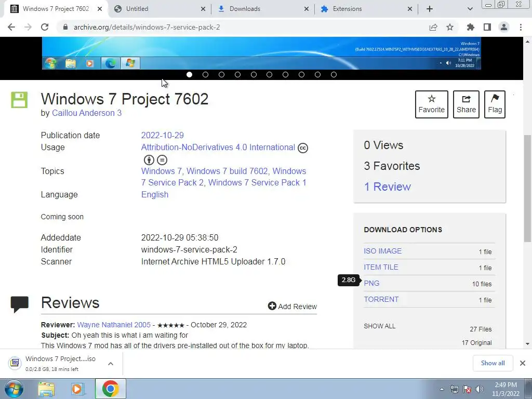
Task: Flag this item
Action: (x=495, y=104)
